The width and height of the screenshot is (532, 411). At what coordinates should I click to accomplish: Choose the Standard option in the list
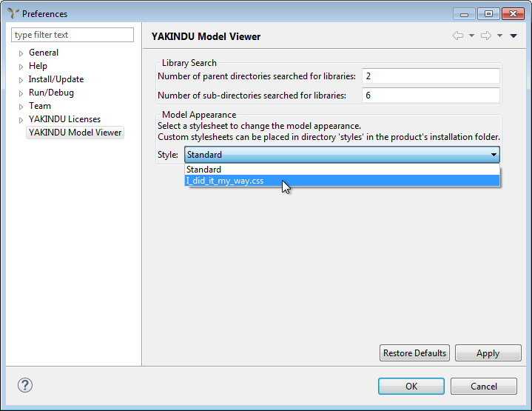coord(203,170)
